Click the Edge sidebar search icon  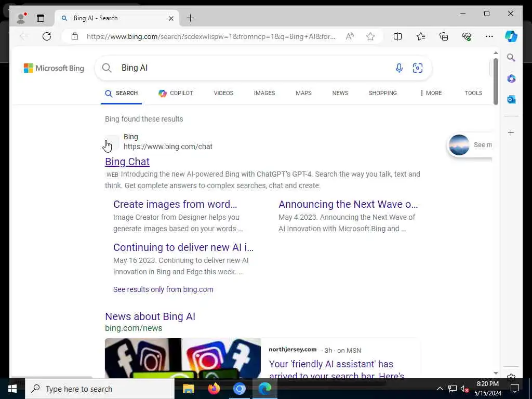[x=511, y=58]
